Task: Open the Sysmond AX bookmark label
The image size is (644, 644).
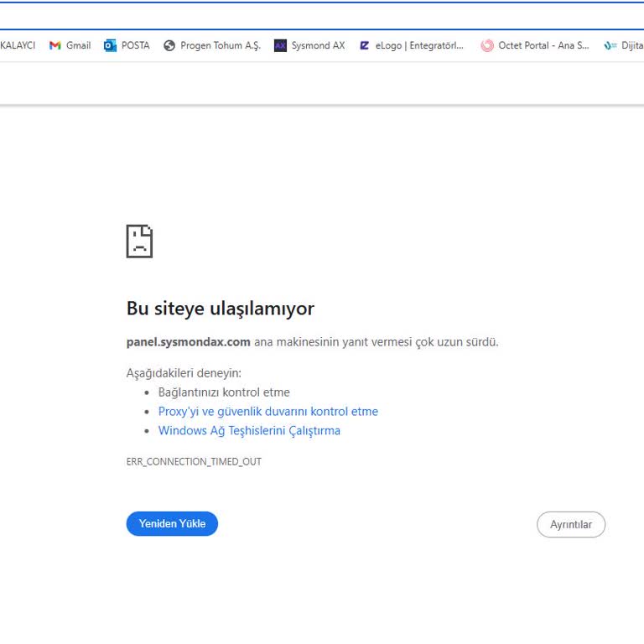Action: (x=319, y=45)
